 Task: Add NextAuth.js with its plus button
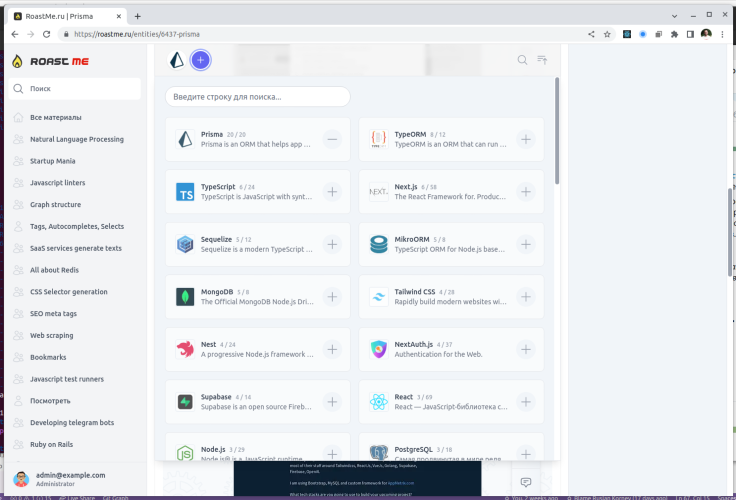click(x=526, y=350)
